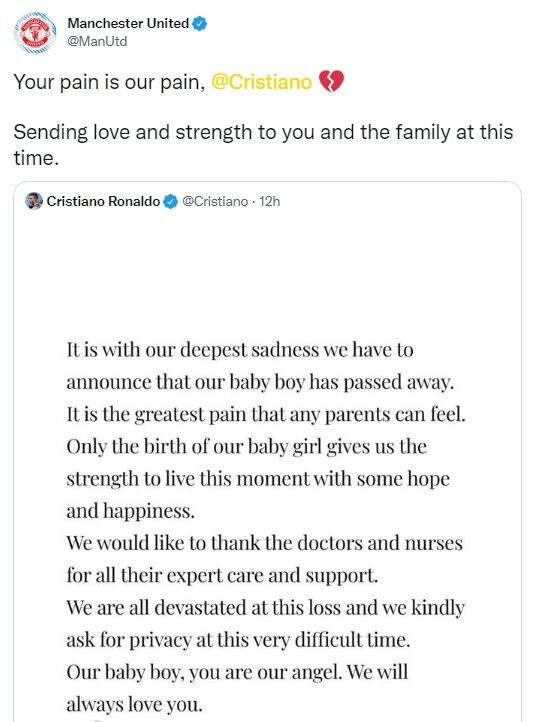Click the 'you are our angel' line
This screenshot has height=722, width=536.
(x=237, y=672)
